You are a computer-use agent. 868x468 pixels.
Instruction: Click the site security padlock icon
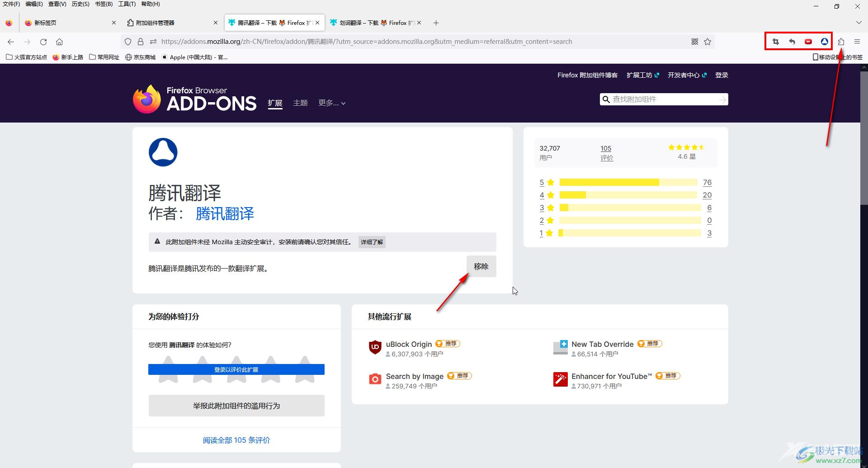(141, 42)
